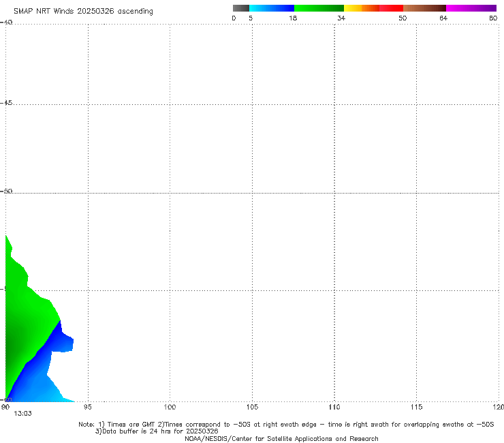Click longitude axis label '105'

click(x=252, y=408)
